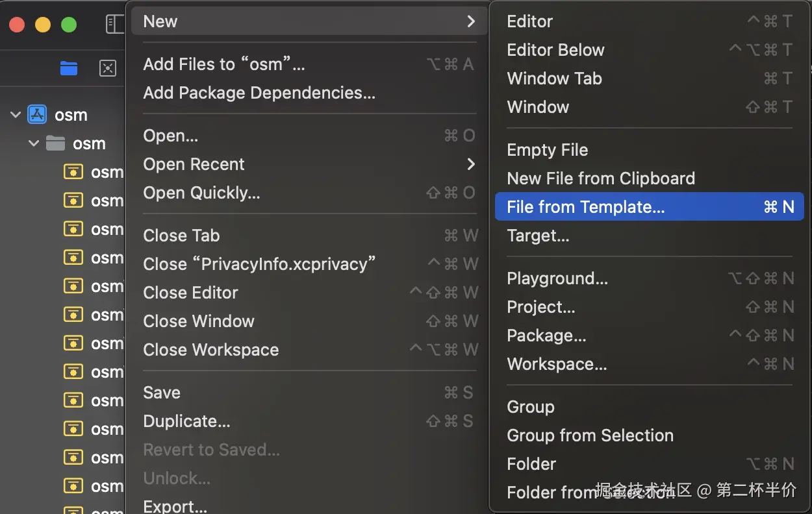Click Close Workspace menu item

tap(210, 350)
